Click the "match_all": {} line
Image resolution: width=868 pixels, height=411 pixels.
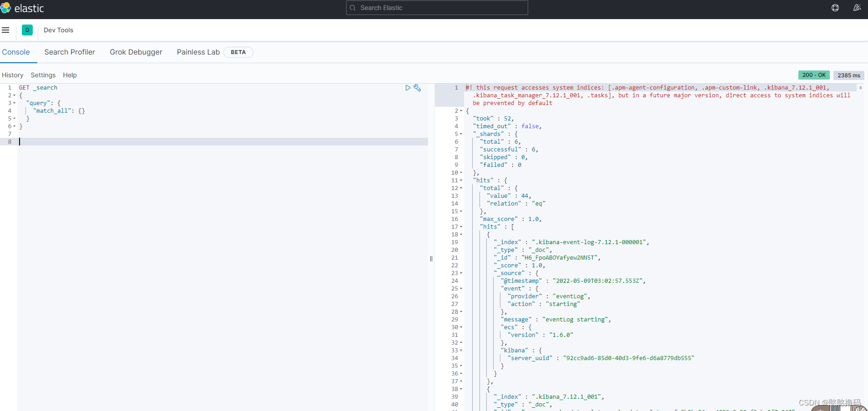pyautogui.click(x=59, y=111)
